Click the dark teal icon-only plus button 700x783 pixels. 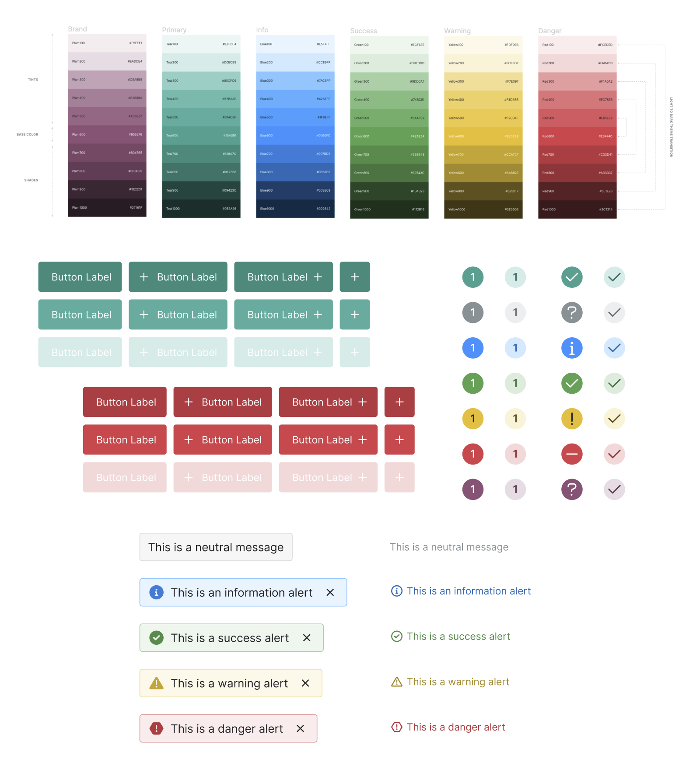[x=355, y=277]
